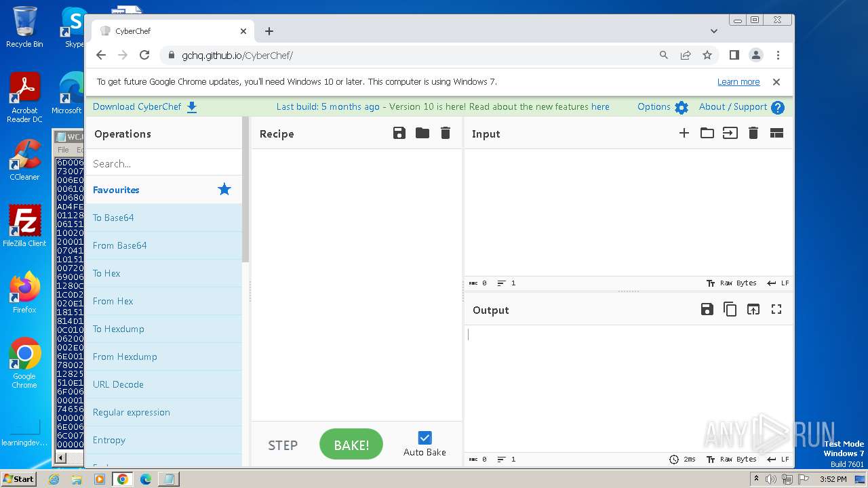
Task: Follow the Learn more link
Action: tap(738, 82)
